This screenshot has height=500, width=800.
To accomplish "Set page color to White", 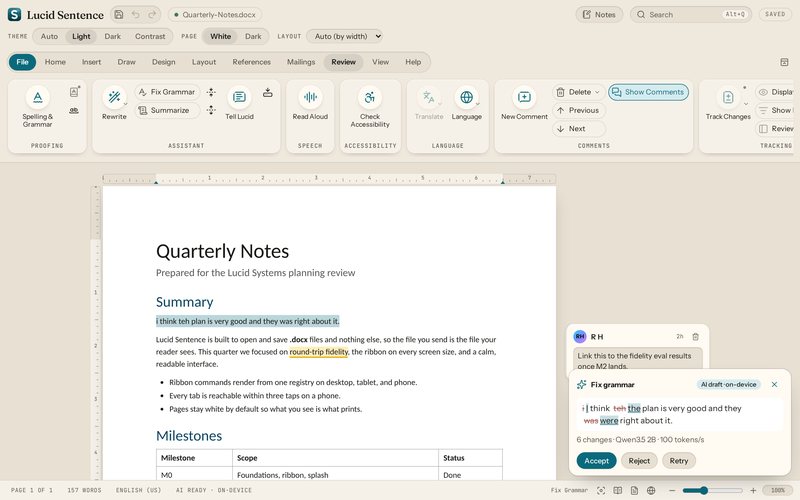I will (220, 36).
